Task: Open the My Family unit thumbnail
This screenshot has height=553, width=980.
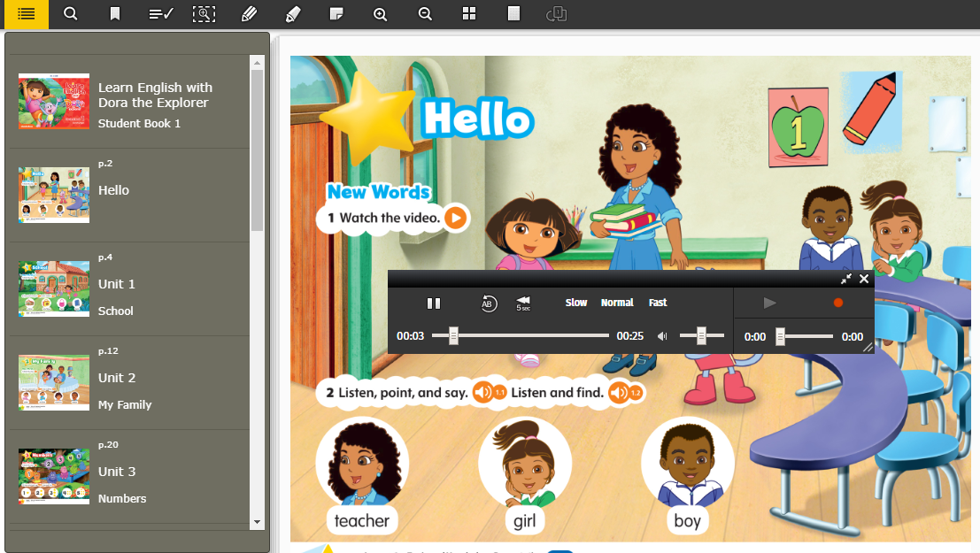Action: (x=54, y=382)
